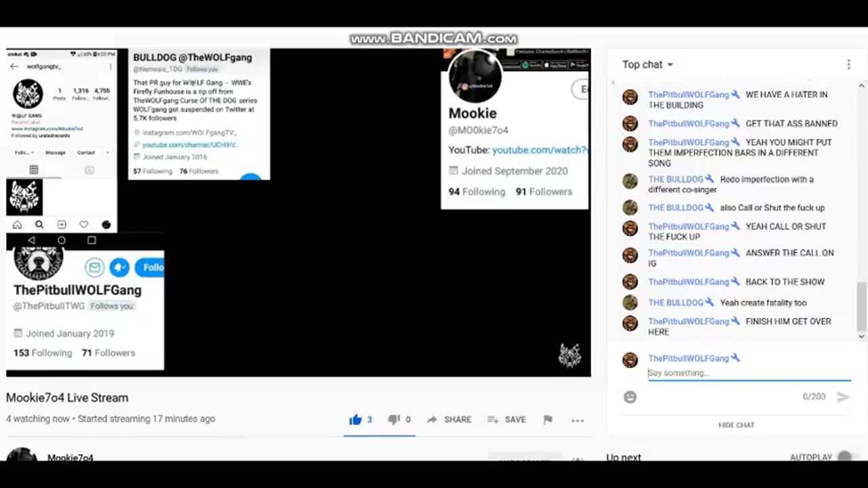Image resolution: width=868 pixels, height=488 pixels.
Task: Tap back arrow beside wolfgangtv_ username
Action: point(14,66)
